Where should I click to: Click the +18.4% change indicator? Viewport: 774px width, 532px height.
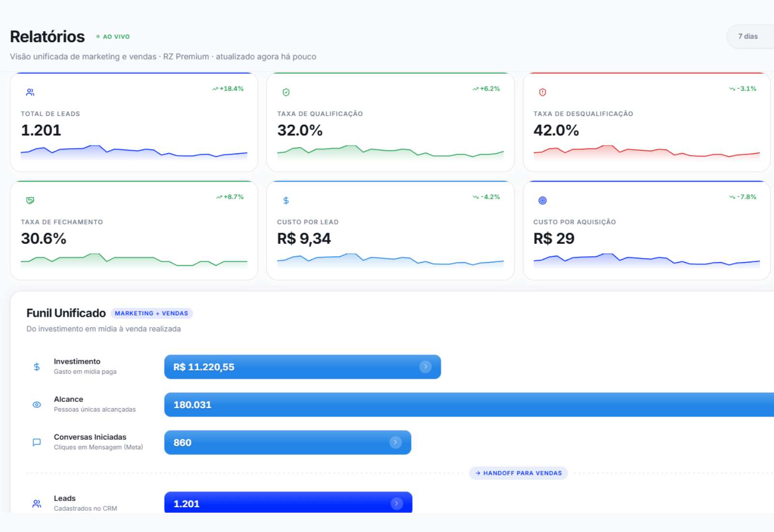228,89
